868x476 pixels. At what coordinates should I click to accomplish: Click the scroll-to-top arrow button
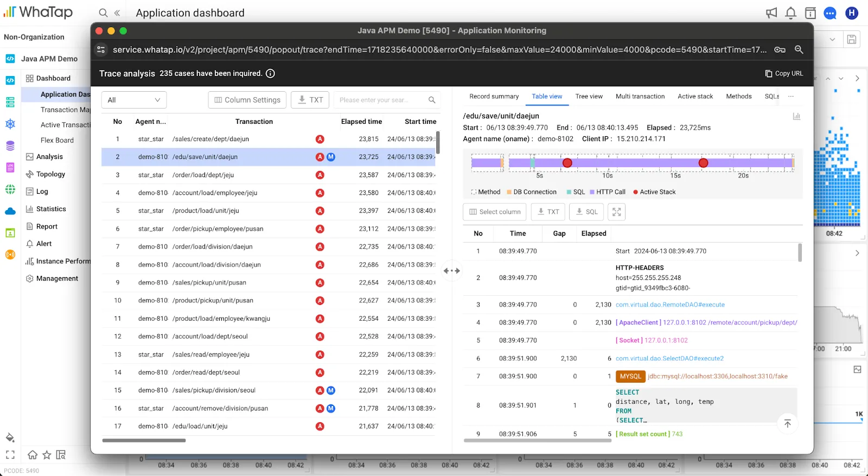tap(788, 423)
